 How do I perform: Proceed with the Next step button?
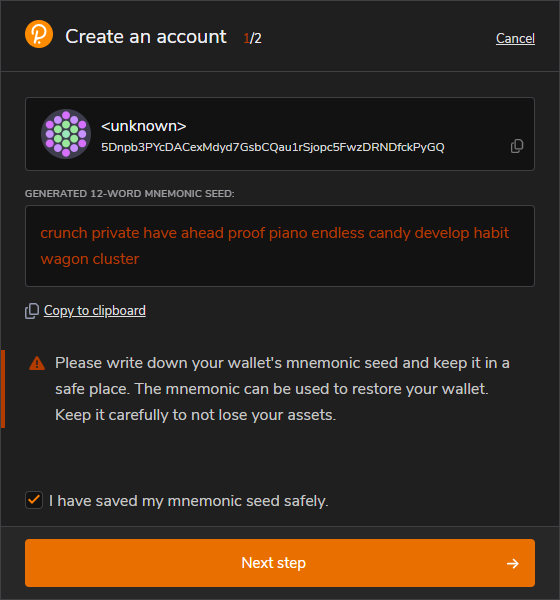[280, 563]
